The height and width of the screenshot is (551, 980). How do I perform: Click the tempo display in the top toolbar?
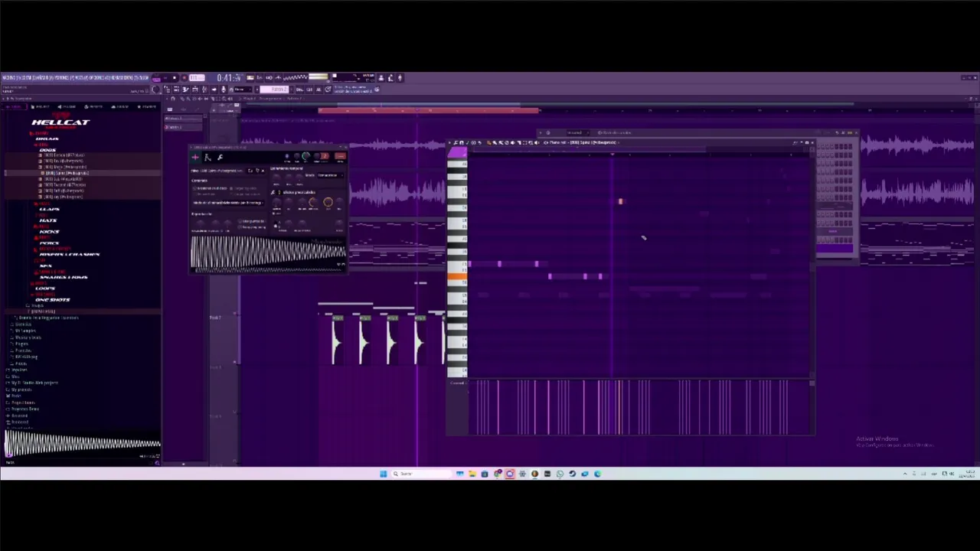click(197, 77)
